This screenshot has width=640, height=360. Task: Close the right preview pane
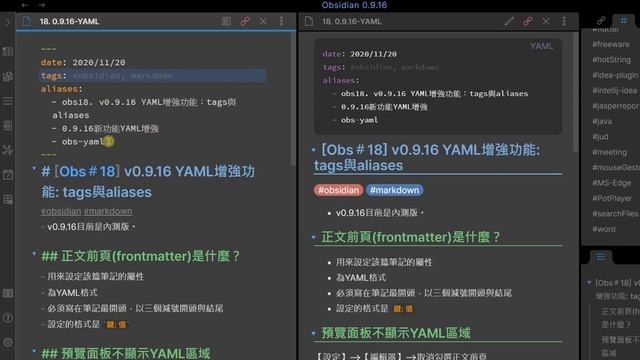[546, 21]
